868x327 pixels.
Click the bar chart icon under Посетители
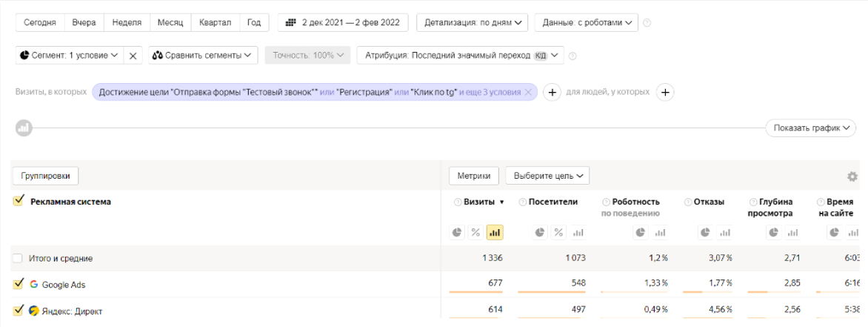click(x=578, y=233)
